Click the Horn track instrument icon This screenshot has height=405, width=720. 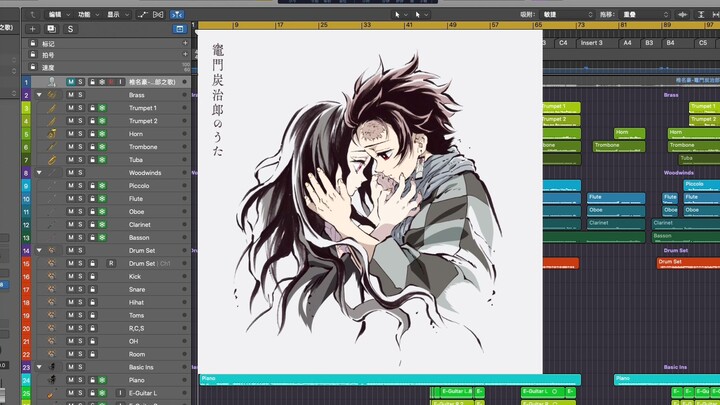(52, 134)
